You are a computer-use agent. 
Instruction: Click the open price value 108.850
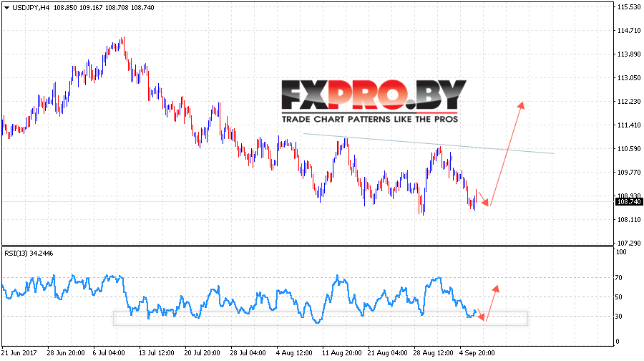coord(65,8)
